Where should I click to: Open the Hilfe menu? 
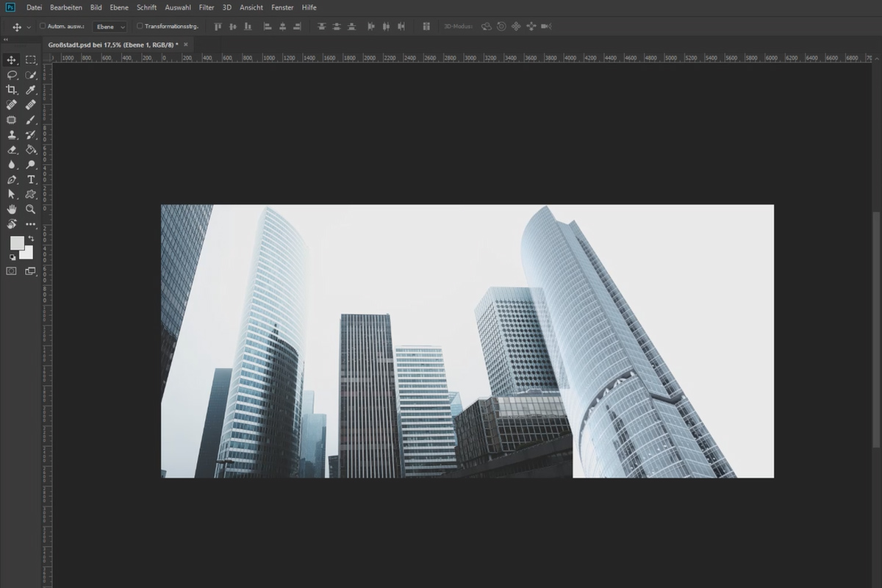(x=309, y=7)
